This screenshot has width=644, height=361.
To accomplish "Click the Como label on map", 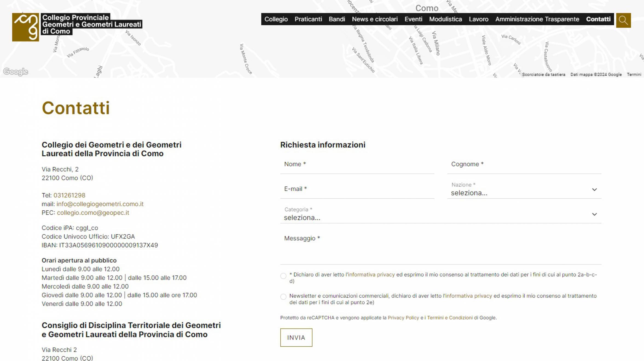I will [427, 8].
